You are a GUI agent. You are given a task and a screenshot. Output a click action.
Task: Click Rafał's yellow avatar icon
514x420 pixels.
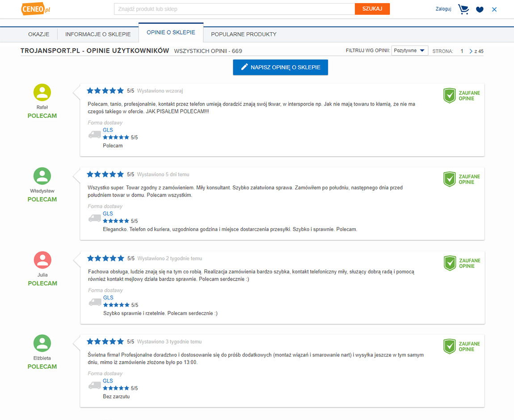point(42,92)
